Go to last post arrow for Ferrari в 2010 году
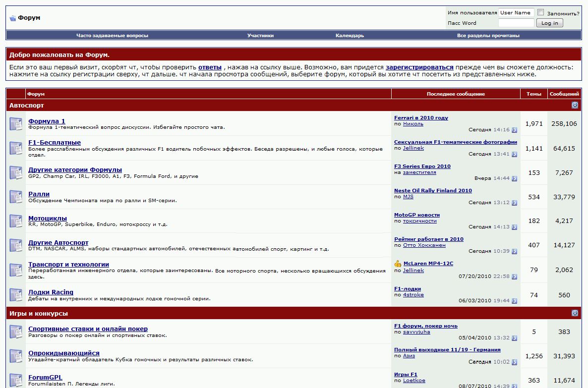Image resolution: width=588 pixels, height=388 pixels. point(514,130)
